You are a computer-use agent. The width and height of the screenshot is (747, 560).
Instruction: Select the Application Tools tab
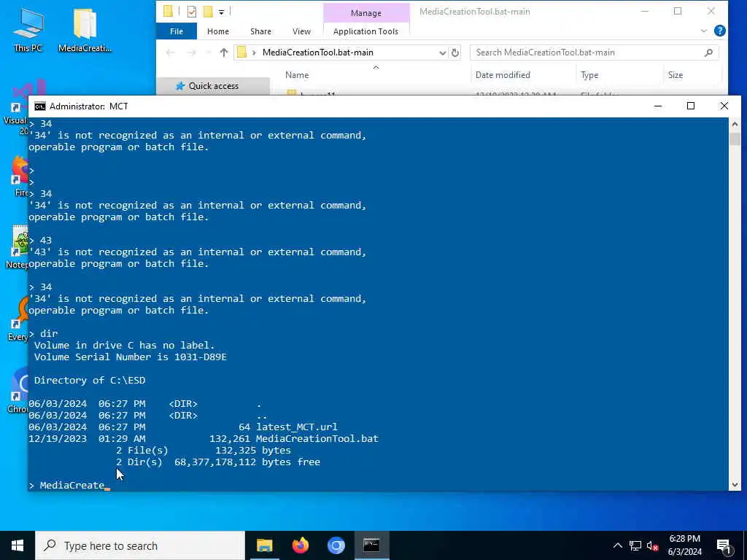coord(365,31)
